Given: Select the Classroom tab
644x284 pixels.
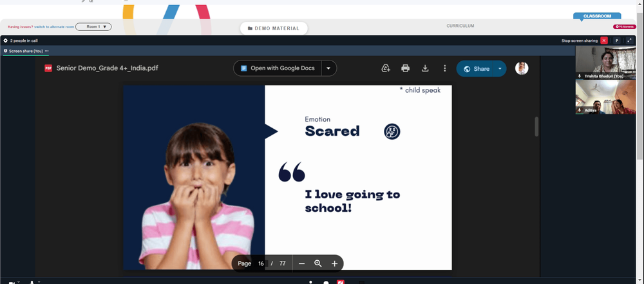Looking at the screenshot, I should [597, 17].
